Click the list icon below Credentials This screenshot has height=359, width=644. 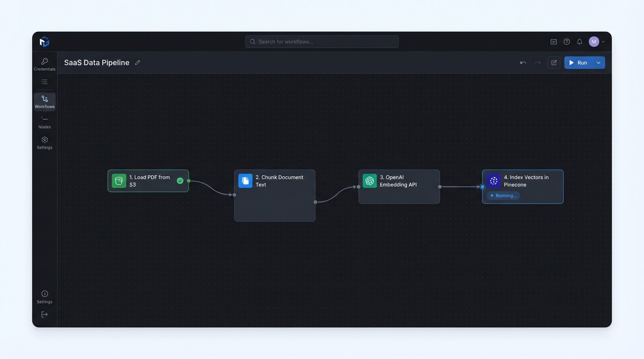point(44,82)
